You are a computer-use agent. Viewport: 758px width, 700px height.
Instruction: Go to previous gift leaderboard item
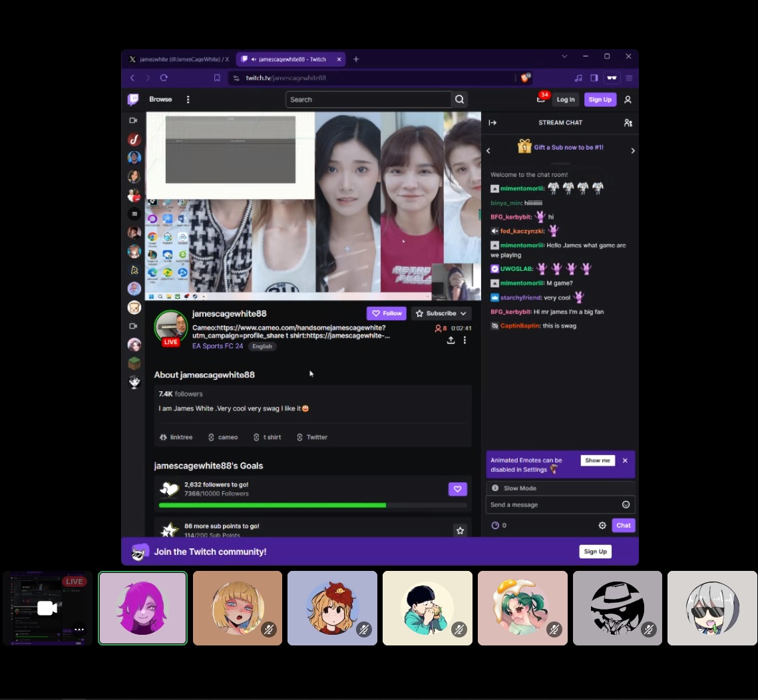click(488, 151)
